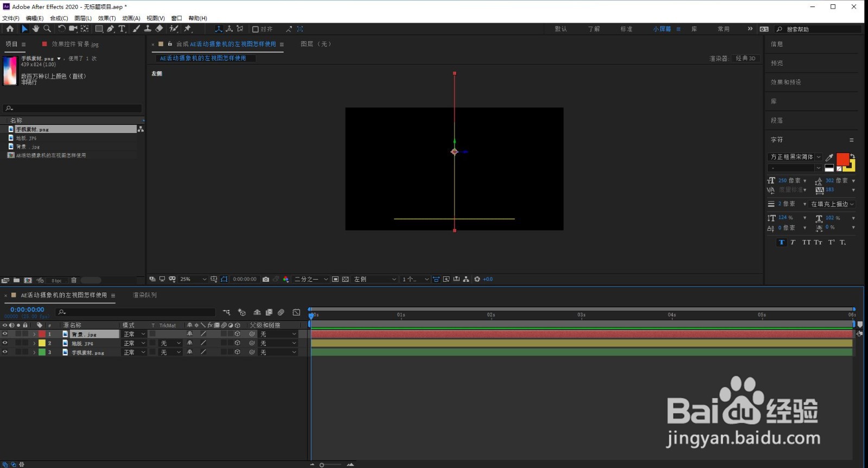Open the 左侧 3D view dropdown

375,279
